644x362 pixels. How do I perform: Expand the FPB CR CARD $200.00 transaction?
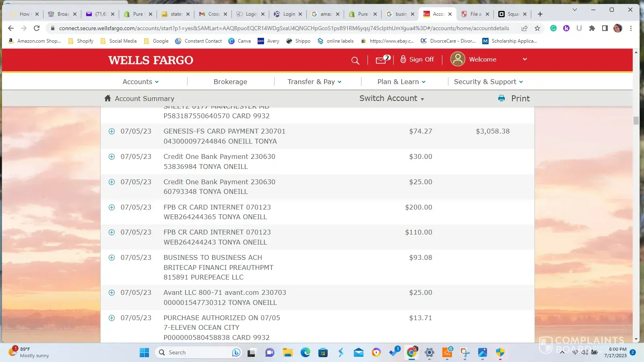(111, 208)
